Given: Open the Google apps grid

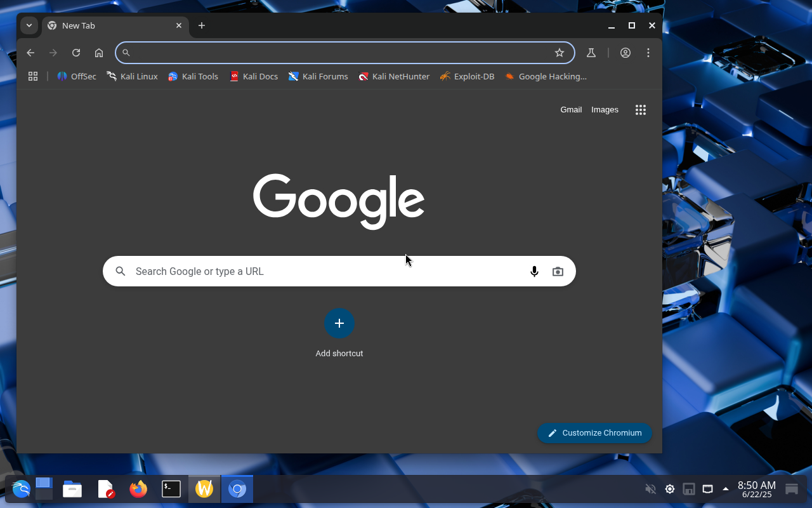Looking at the screenshot, I should [x=641, y=110].
